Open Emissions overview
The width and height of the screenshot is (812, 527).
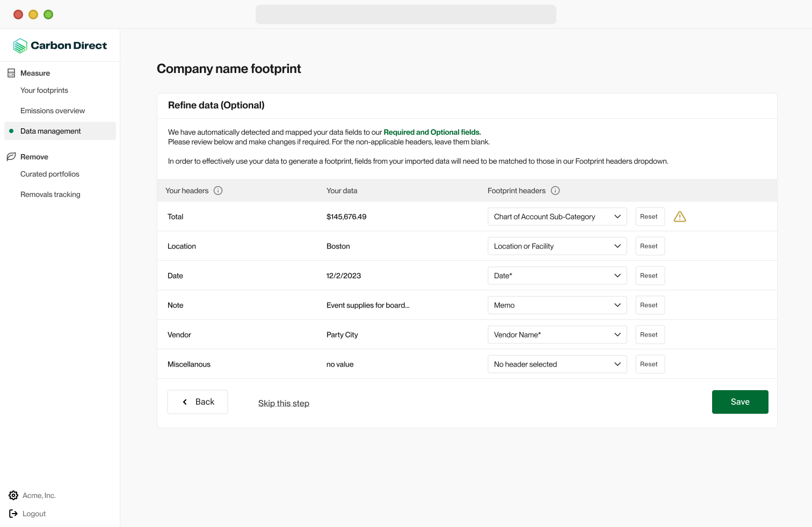click(53, 111)
